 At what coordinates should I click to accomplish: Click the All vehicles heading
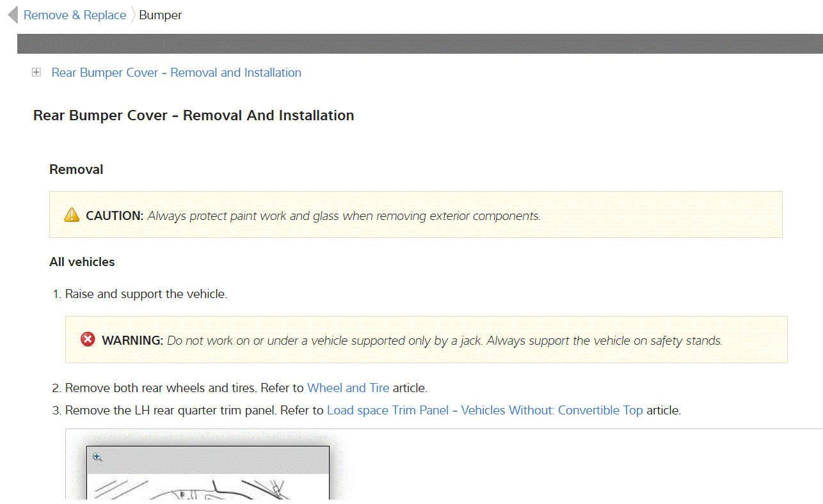tap(82, 262)
